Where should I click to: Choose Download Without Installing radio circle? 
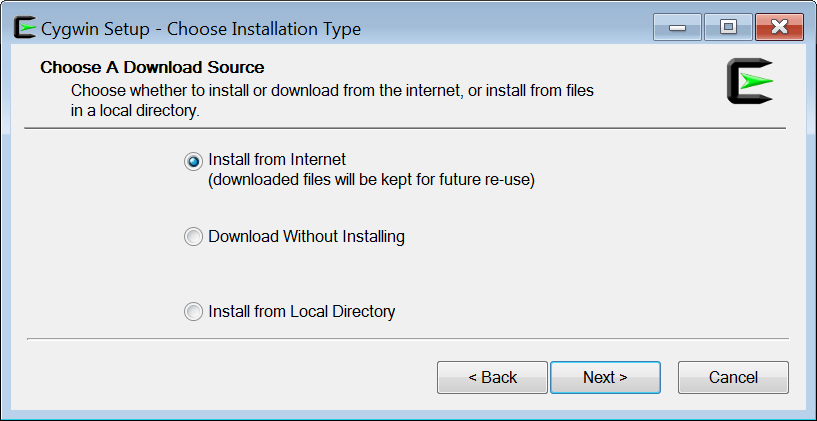click(x=193, y=237)
